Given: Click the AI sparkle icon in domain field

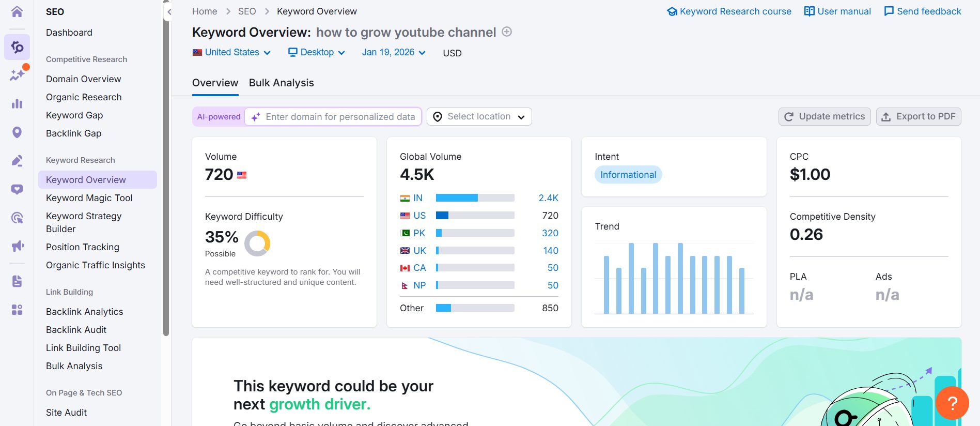Looking at the screenshot, I should click(256, 117).
